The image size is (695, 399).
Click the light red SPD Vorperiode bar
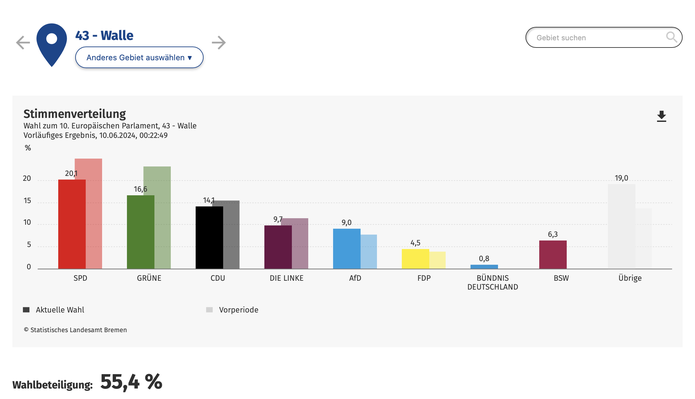coord(94,214)
